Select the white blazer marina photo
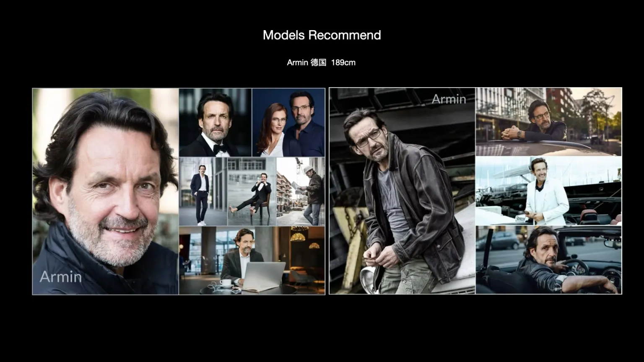This screenshot has width=644, height=362. click(x=548, y=191)
